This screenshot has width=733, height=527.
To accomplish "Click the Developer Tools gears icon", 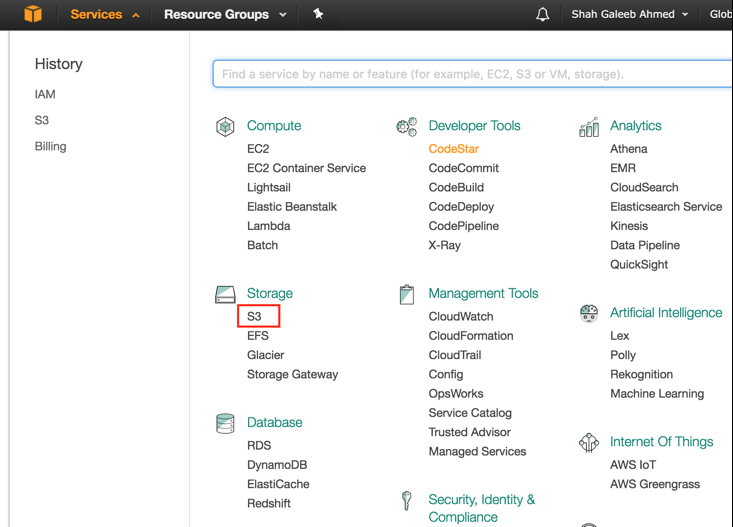I will (x=406, y=127).
